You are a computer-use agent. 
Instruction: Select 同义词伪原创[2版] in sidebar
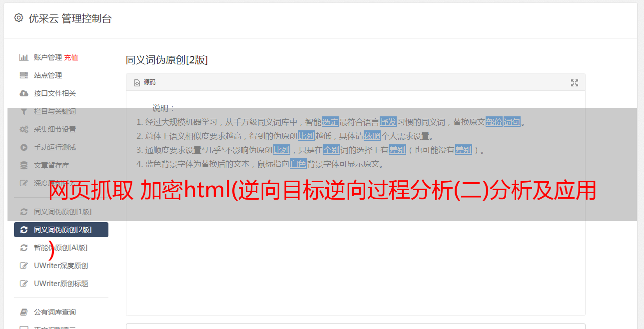[61, 230]
